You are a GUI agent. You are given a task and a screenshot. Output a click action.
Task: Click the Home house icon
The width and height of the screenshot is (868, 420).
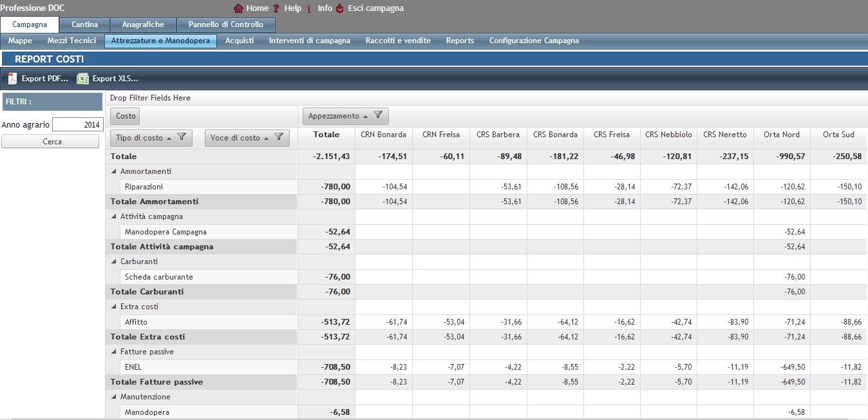click(x=238, y=8)
